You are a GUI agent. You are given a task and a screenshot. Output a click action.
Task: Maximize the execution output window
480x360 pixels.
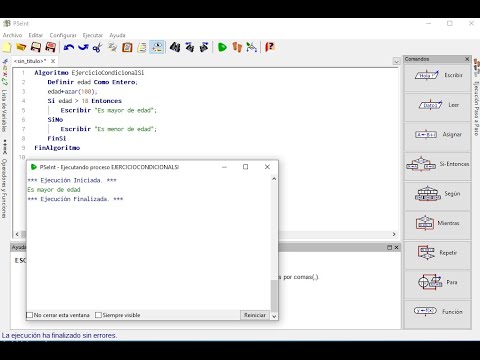(x=246, y=167)
